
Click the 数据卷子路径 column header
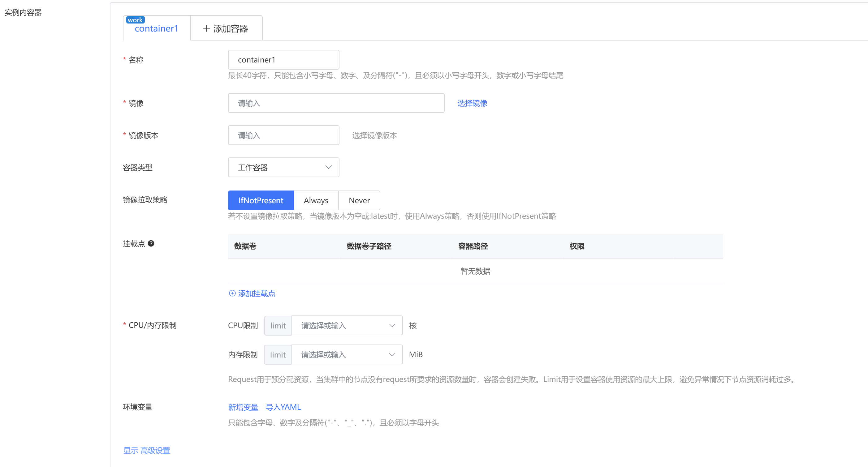(369, 246)
